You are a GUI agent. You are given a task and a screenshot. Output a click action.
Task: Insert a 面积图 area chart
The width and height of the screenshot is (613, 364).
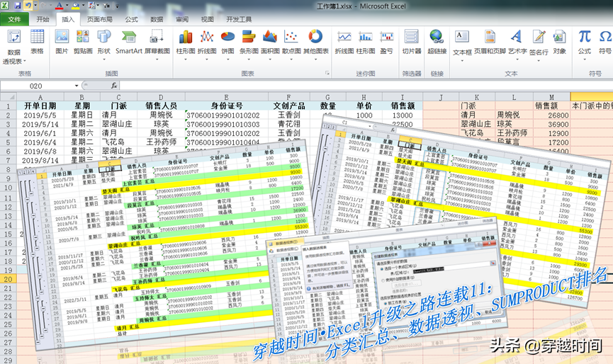(270, 45)
